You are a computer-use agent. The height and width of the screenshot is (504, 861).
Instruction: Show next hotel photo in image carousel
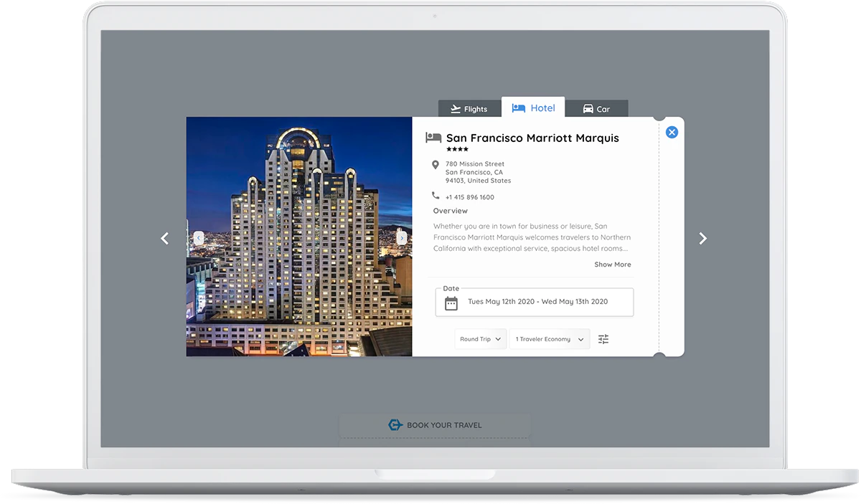(x=402, y=238)
